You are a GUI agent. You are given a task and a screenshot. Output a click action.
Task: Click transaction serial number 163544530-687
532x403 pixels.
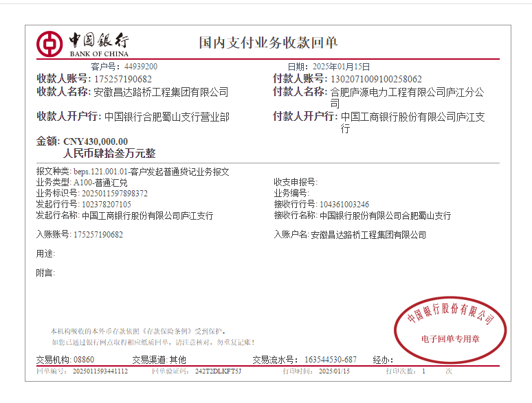(x=331, y=360)
